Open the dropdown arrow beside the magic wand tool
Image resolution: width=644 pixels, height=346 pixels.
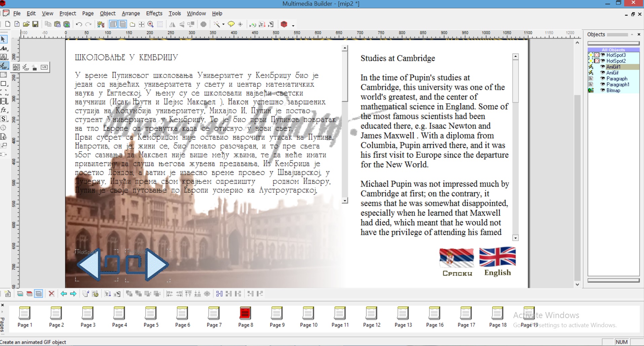coord(223,25)
